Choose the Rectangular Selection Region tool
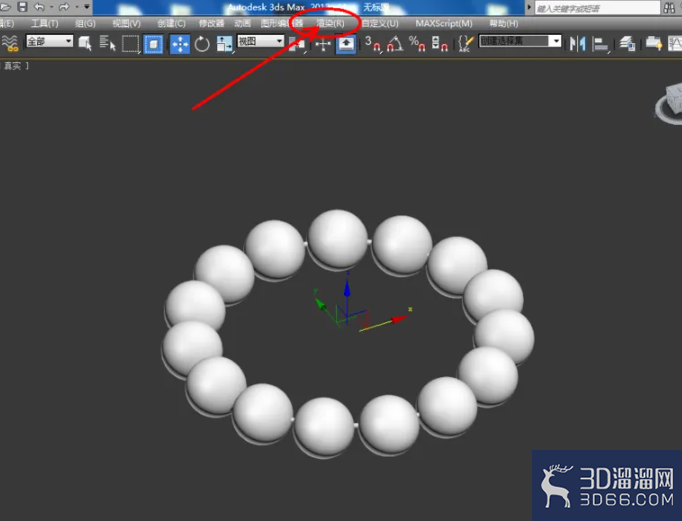This screenshot has height=521, width=682. [130, 44]
